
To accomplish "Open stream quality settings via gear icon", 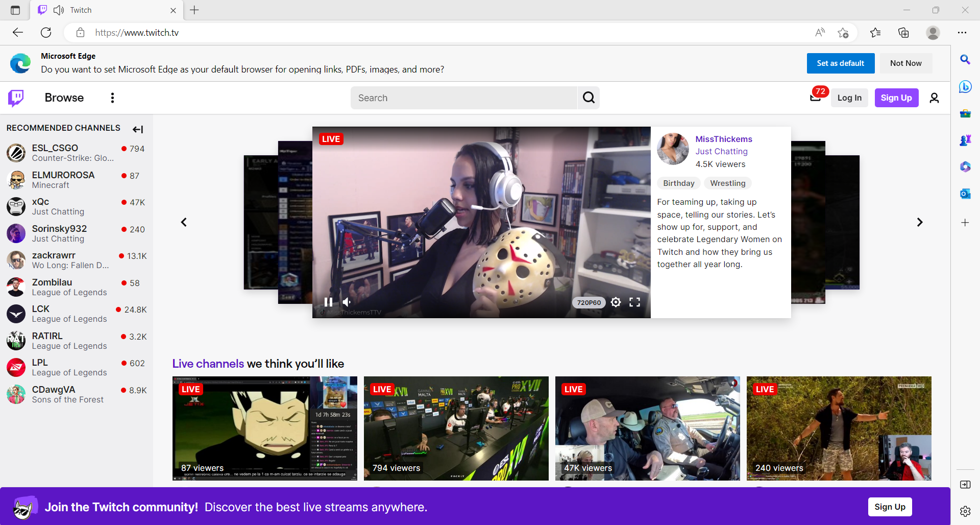I will click(616, 302).
